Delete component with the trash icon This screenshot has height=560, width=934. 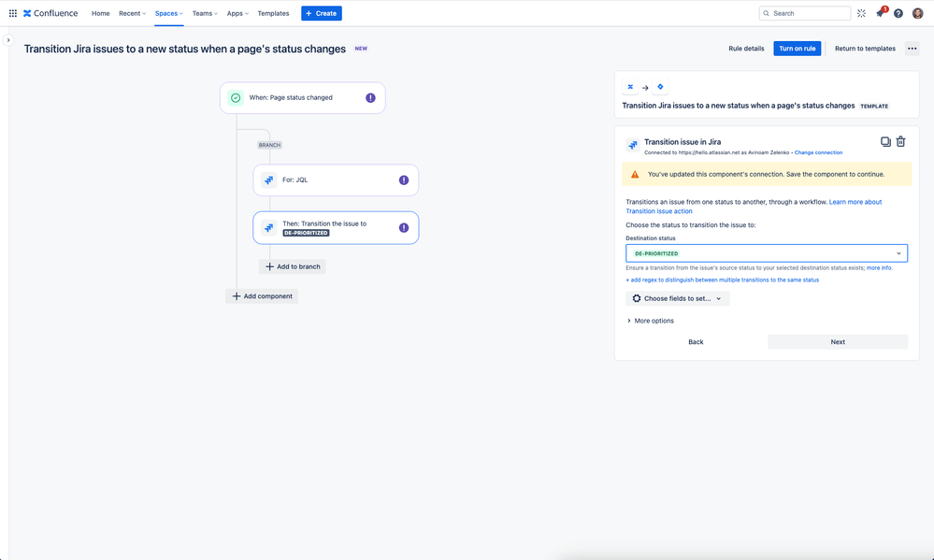[900, 142]
